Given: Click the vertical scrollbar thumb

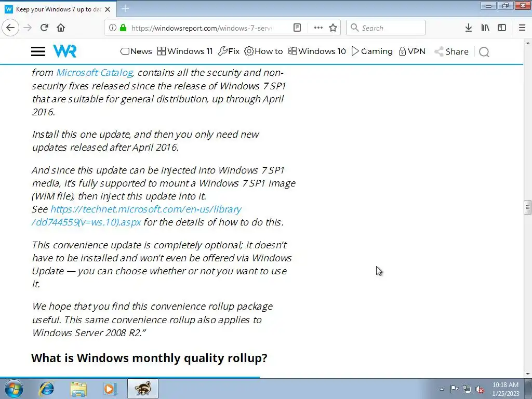Looking at the screenshot, I should [527, 207].
